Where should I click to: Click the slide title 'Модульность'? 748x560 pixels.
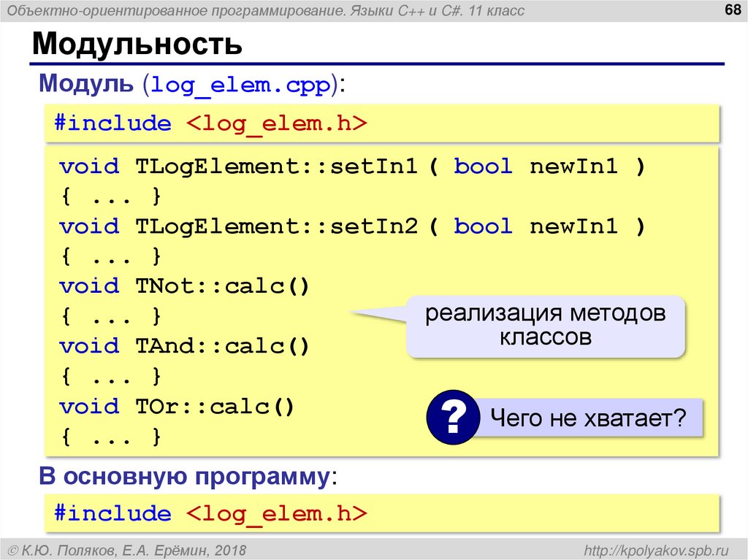pos(137,44)
